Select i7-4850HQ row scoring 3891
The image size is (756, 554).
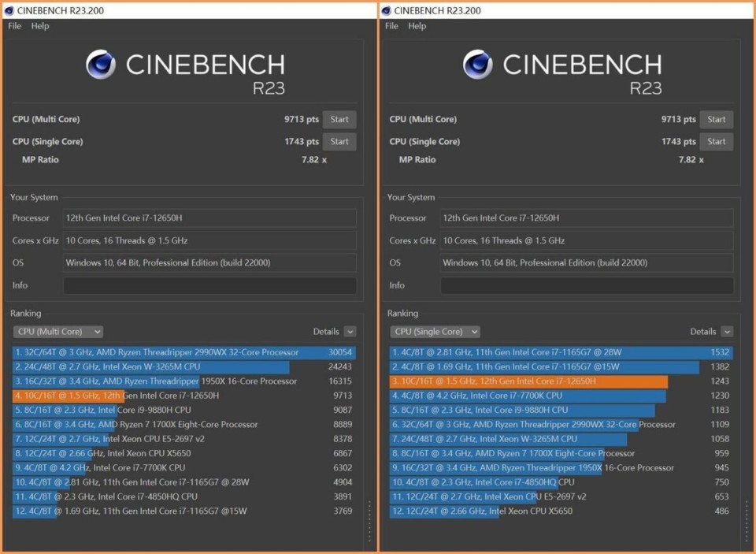pyautogui.click(x=184, y=496)
